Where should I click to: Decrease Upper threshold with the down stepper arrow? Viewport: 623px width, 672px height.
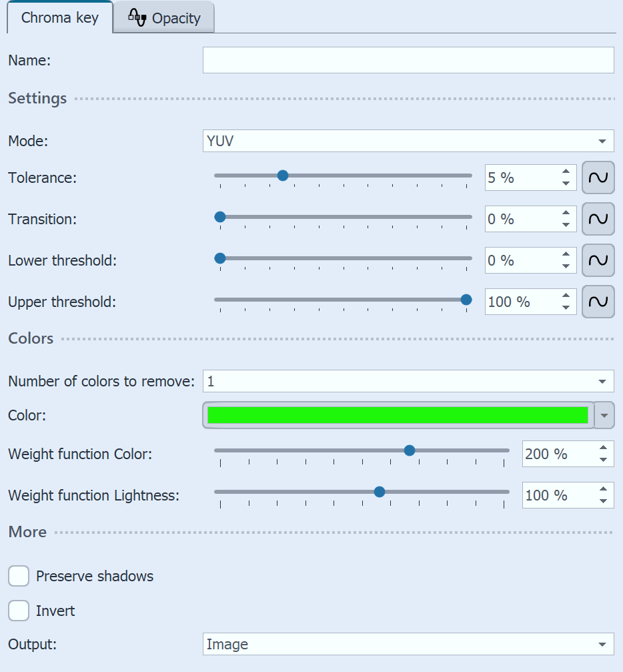tap(566, 307)
